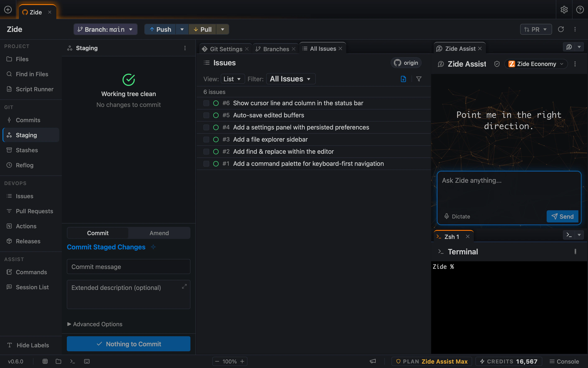
Task: Click the grid layout icon in status bar
Action: pos(45,361)
